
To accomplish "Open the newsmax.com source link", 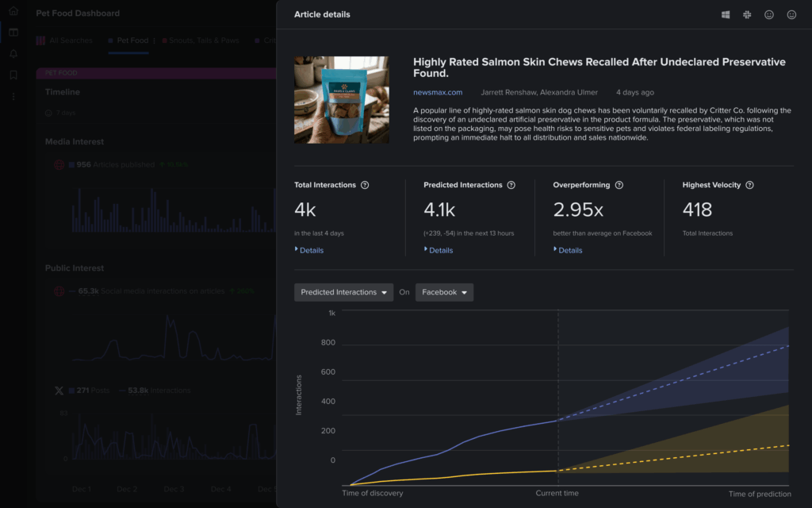I will pyautogui.click(x=438, y=92).
